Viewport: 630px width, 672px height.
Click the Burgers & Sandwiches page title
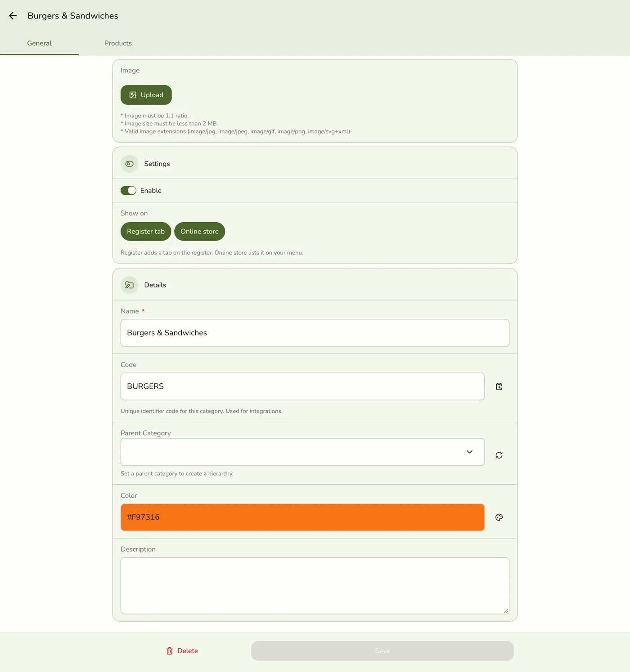pos(73,16)
